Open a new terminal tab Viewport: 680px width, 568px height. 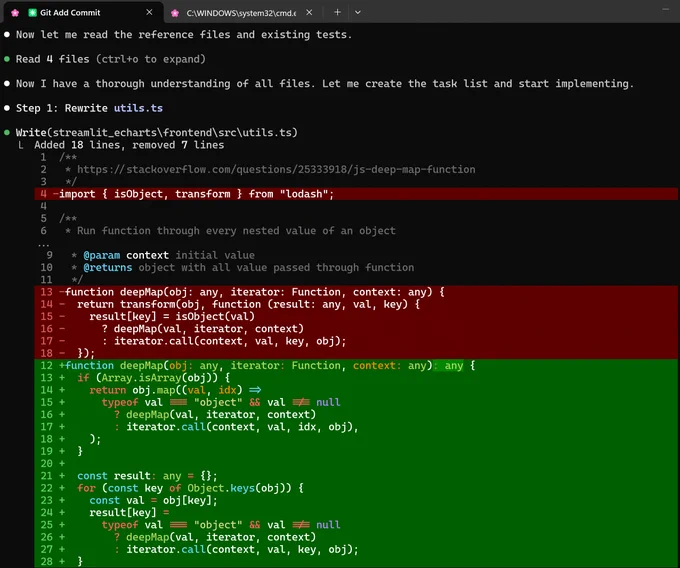(x=337, y=12)
